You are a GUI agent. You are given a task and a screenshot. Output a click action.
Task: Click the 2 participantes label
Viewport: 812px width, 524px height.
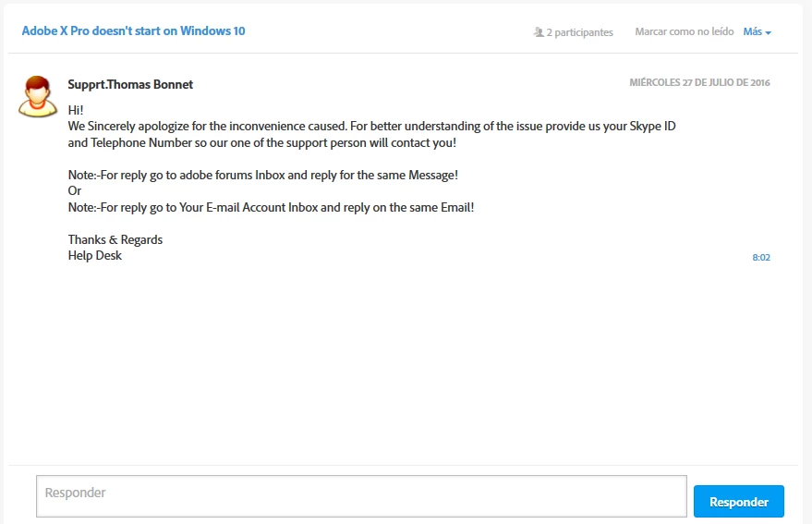tap(579, 32)
